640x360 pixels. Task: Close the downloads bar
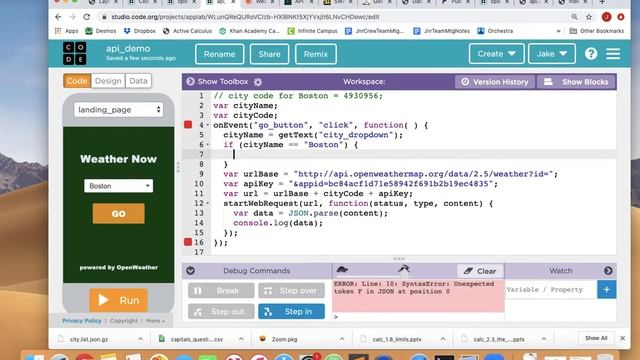[x=622, y=338]
